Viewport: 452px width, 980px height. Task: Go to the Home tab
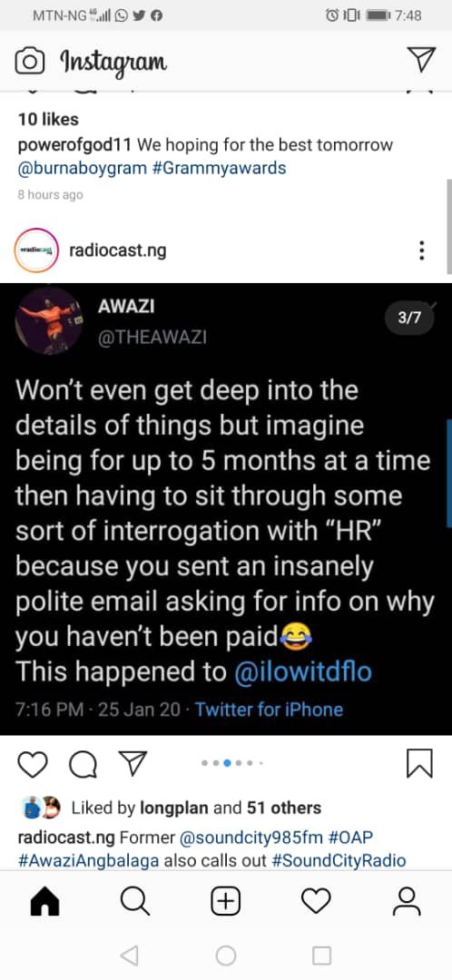[45, 902]
